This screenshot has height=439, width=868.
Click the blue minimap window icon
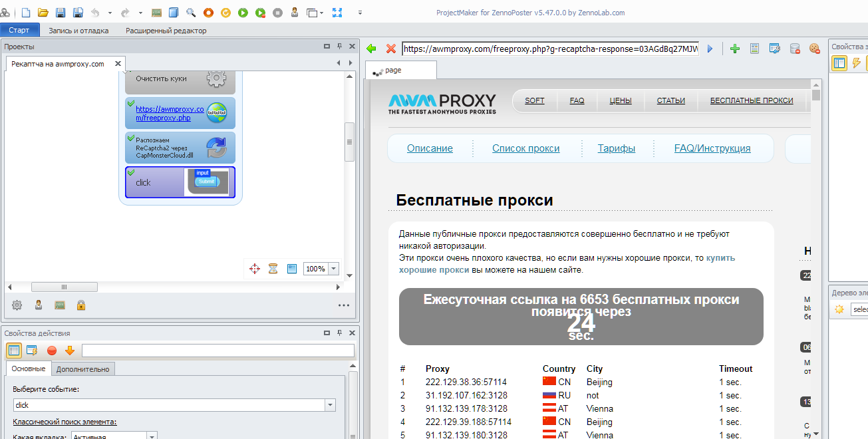291,269
